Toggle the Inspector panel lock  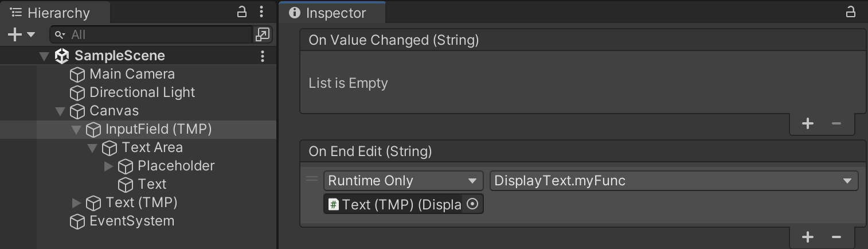(x=851, y=12)
